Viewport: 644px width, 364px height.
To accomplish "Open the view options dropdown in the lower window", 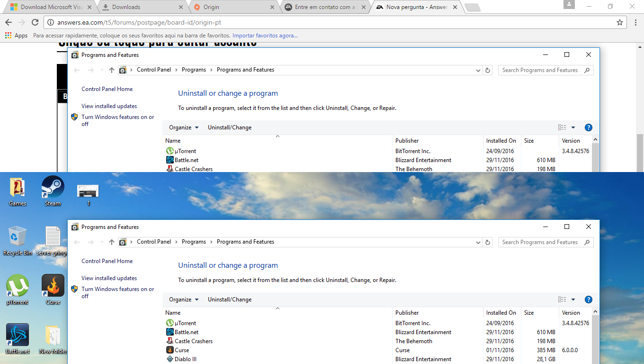I will point(573,300).
